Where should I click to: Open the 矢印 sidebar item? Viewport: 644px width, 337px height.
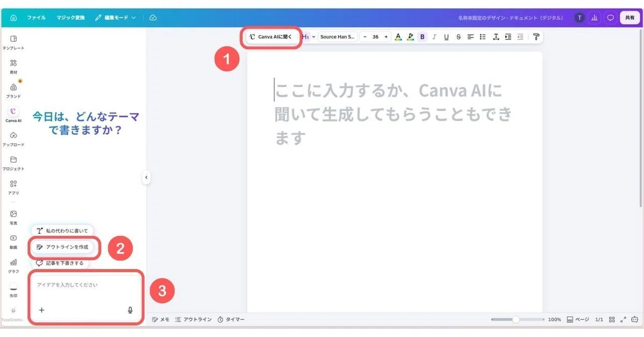click(13, 290)
